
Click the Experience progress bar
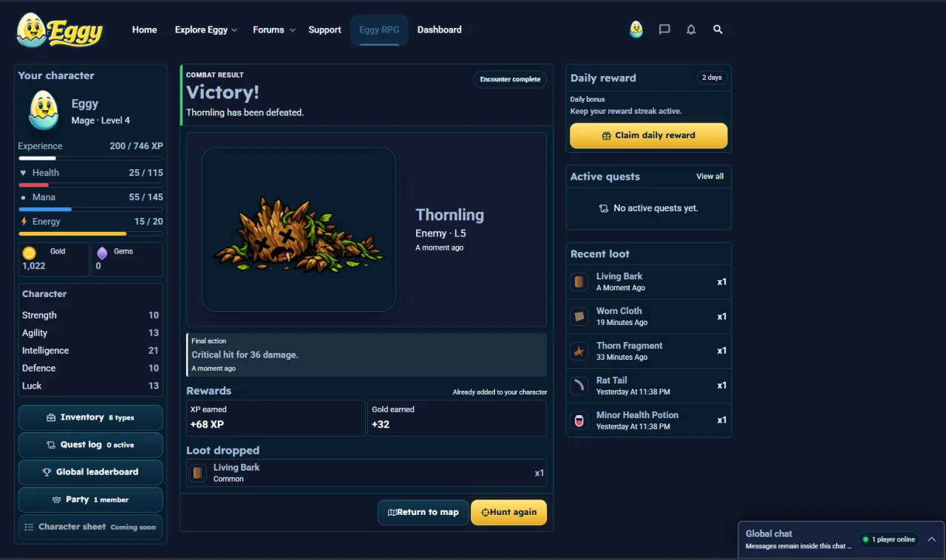(x=90, y=158)
